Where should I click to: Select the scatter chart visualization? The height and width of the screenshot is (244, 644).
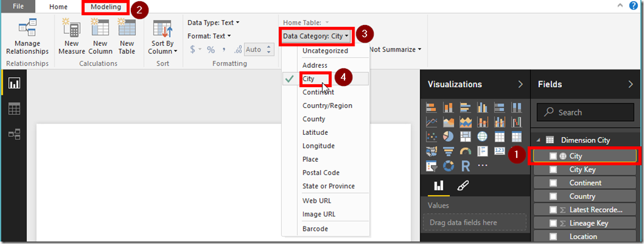click(x=431, y=137)
